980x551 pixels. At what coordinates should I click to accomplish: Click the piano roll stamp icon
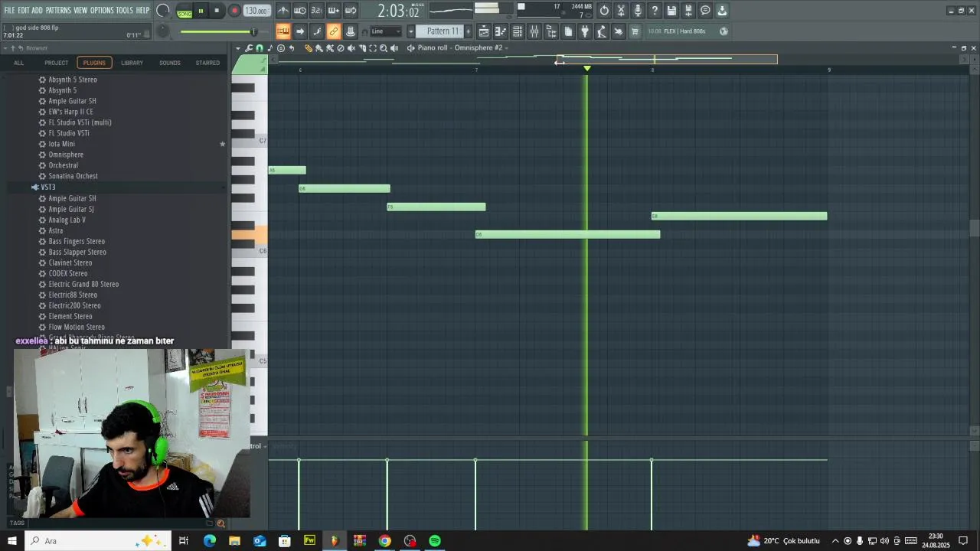click(x=270, y=48)
